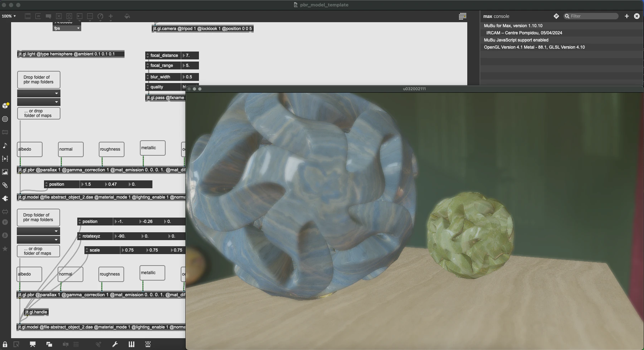Open the images browser in left sidebar
644x350 pixels.
tap(5, 172)
